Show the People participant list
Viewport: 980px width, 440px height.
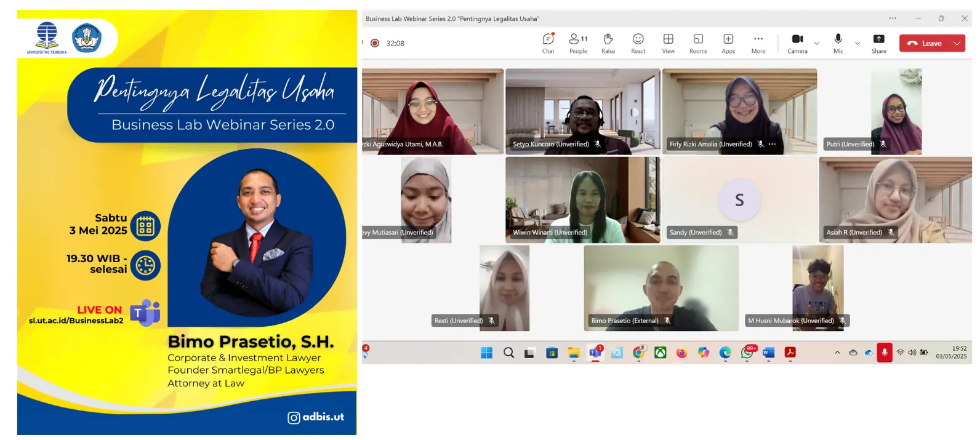(x=577, y=43)
